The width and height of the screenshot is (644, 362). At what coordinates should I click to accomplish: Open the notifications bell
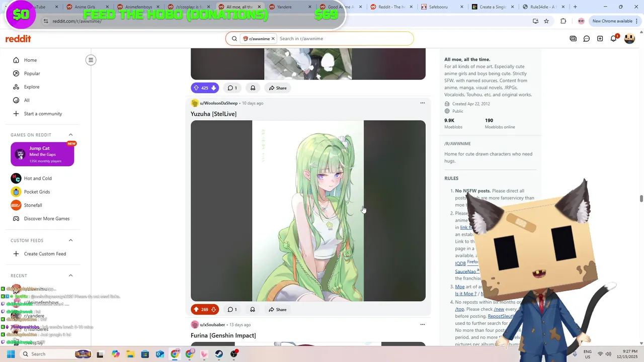pyautogui.click(x=614, y=39)
